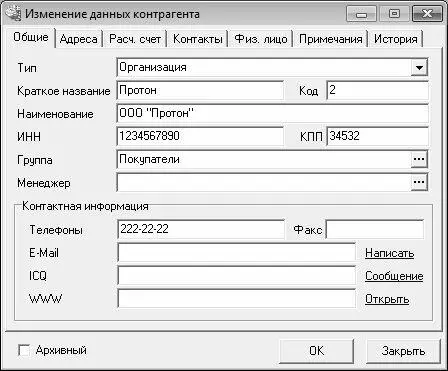Open browse dialog for Группа field
This screenshot has height=371, width=448.
419,159
